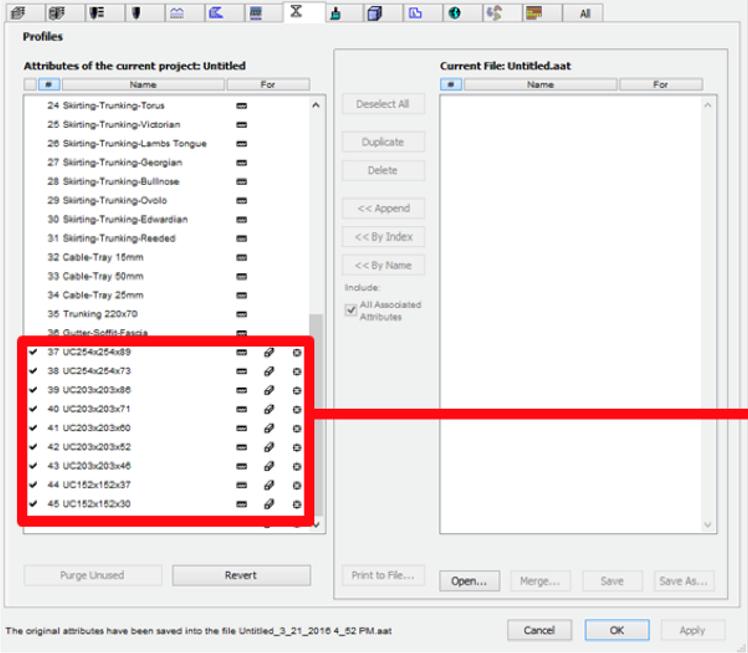Image resolution: width=748 pixels, height=653 pixels.
Task: Toggle checkmark for 41 UC203x203x60
Action: tap(33, 428)
